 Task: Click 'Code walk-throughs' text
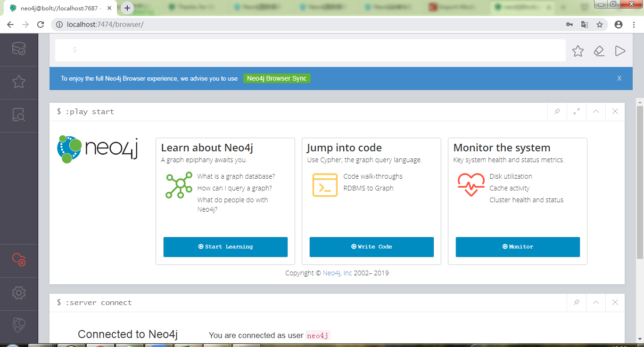pos(373,176)
